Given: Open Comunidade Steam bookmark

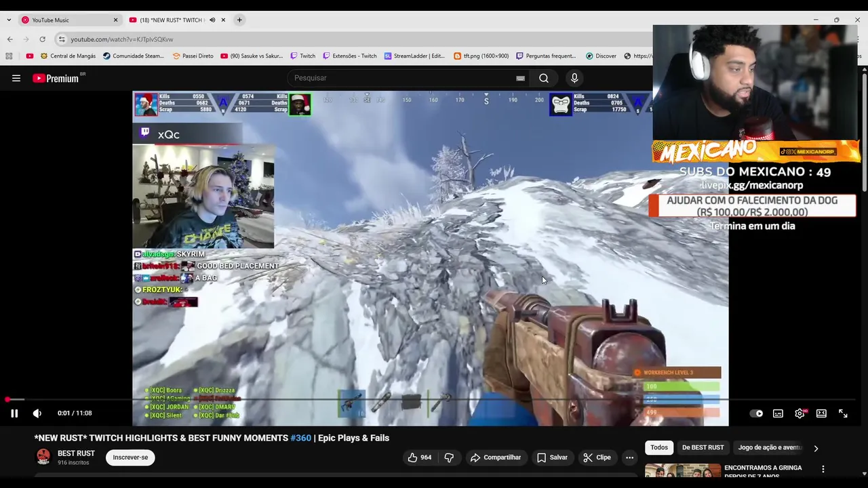Looking at the screenshot, I should tap(134, 56).
